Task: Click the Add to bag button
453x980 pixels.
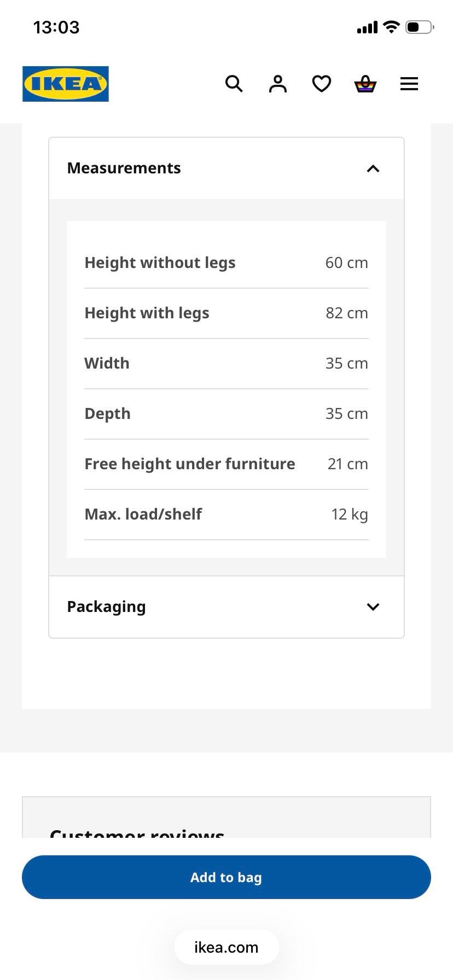Action: click(x=226, y=877)
